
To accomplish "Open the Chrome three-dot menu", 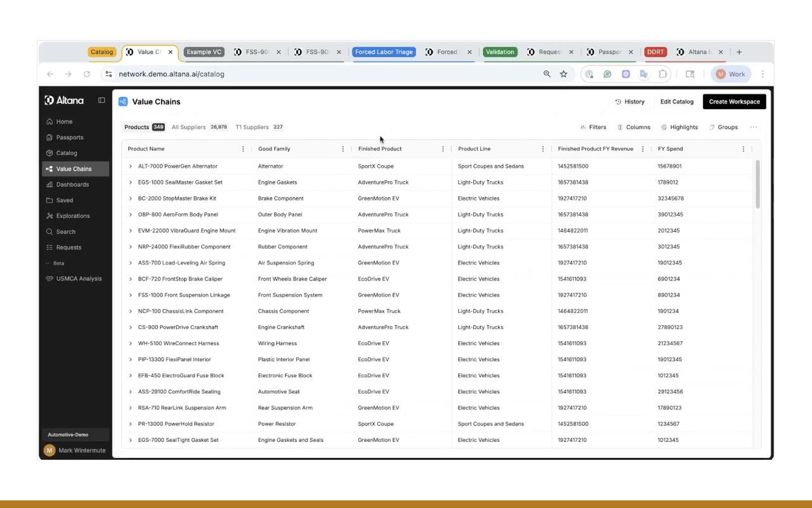I will pos(763,74).
